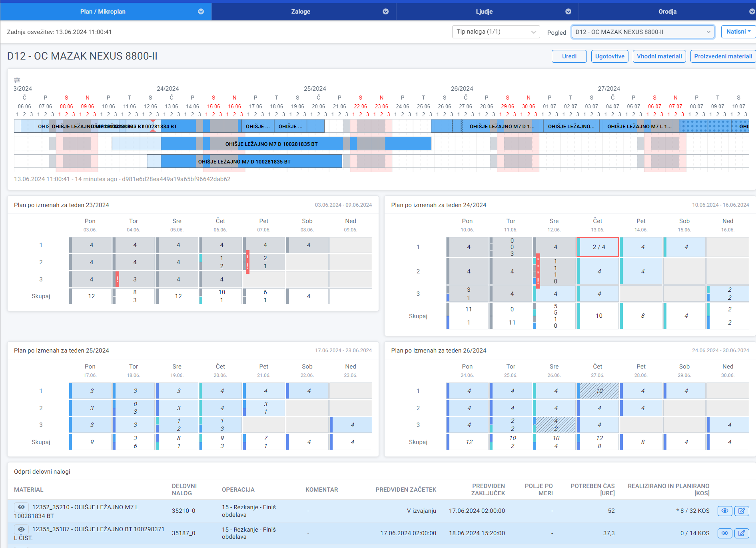Click week 25 shift 3 cell on Ned 23.06.
756x548 pixels.
351,425
